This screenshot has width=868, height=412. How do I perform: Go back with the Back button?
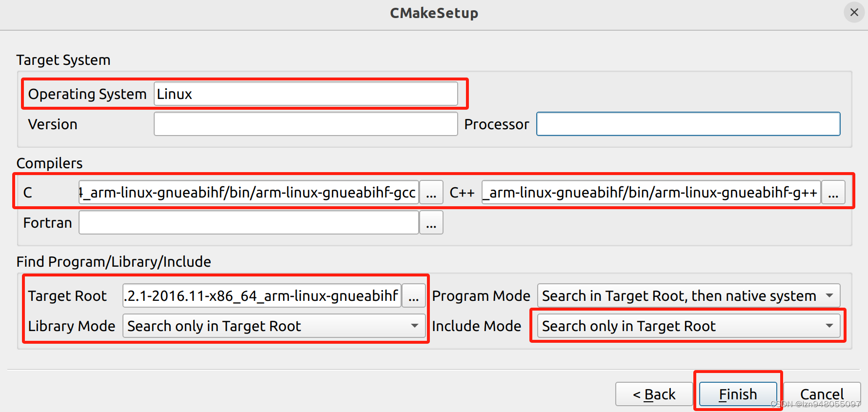654,394
